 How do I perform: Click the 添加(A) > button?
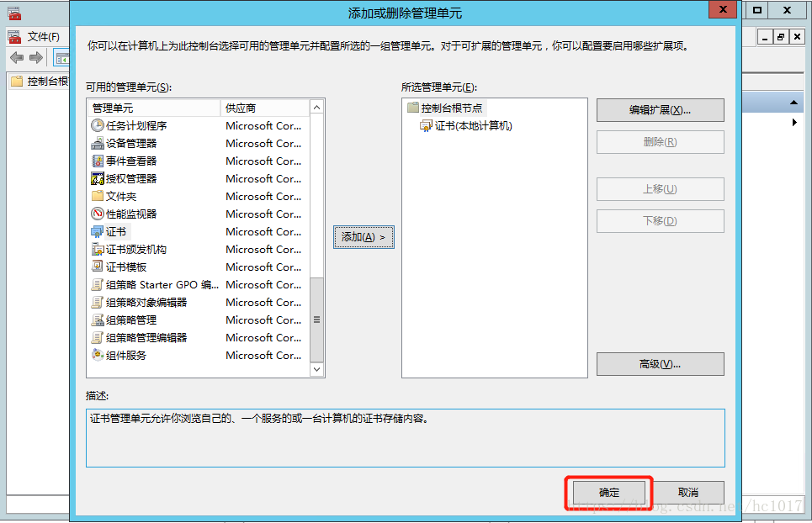click(x=364, y=237)
